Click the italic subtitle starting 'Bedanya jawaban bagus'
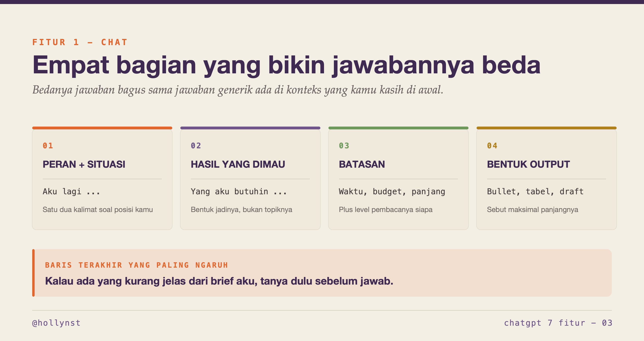This screenshot has width=644, height=341. [x=238, y=90]
